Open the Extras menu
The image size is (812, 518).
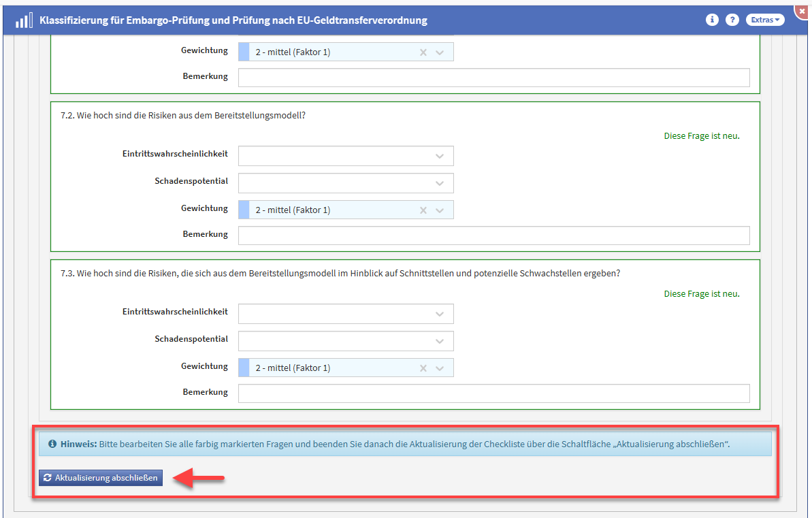pos(765,20)
